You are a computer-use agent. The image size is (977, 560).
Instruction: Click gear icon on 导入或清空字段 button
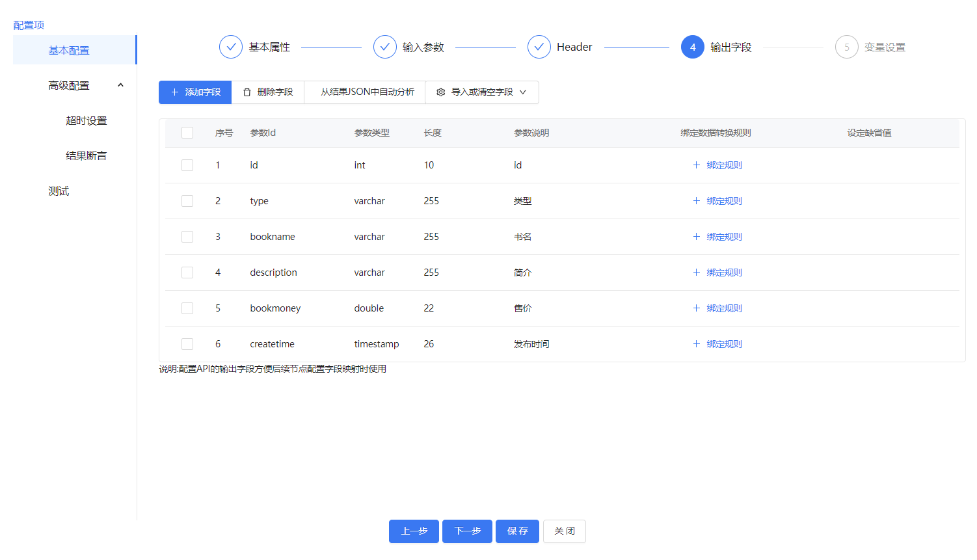point(441,92)
